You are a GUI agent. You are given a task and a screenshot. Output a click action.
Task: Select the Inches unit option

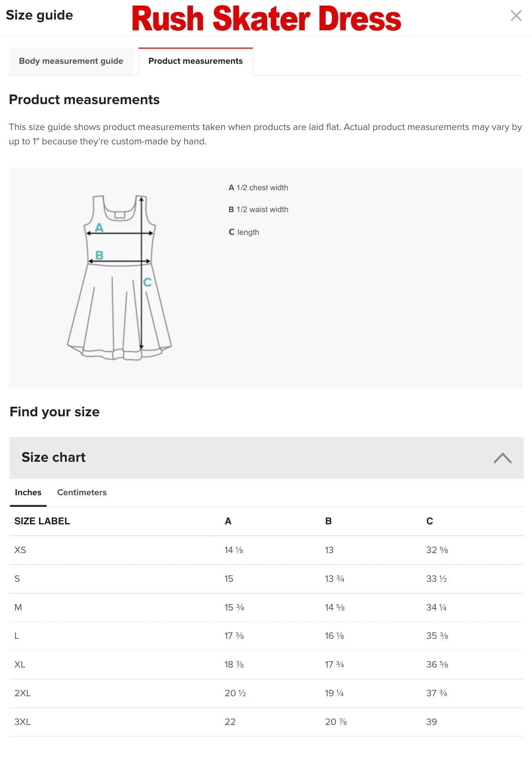(27, 492)
